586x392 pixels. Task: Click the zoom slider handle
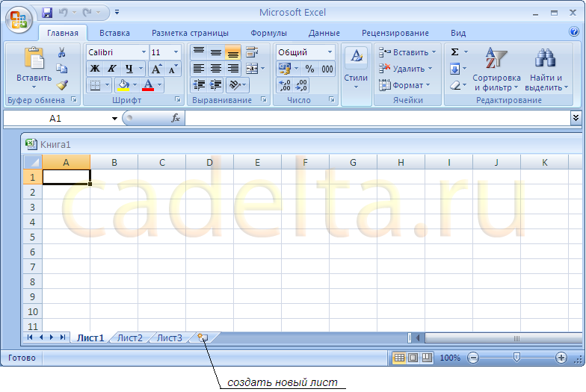click(x=516, y=358)
